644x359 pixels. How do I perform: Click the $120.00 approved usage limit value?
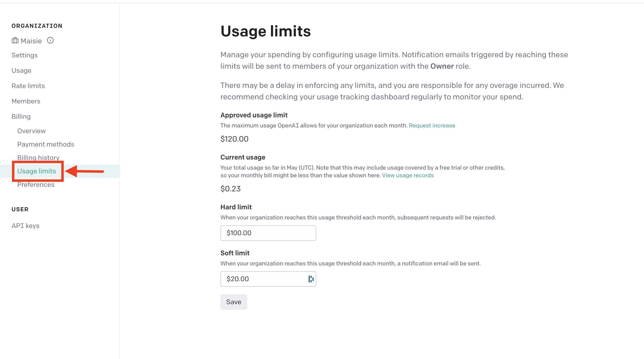click(234, 139)
